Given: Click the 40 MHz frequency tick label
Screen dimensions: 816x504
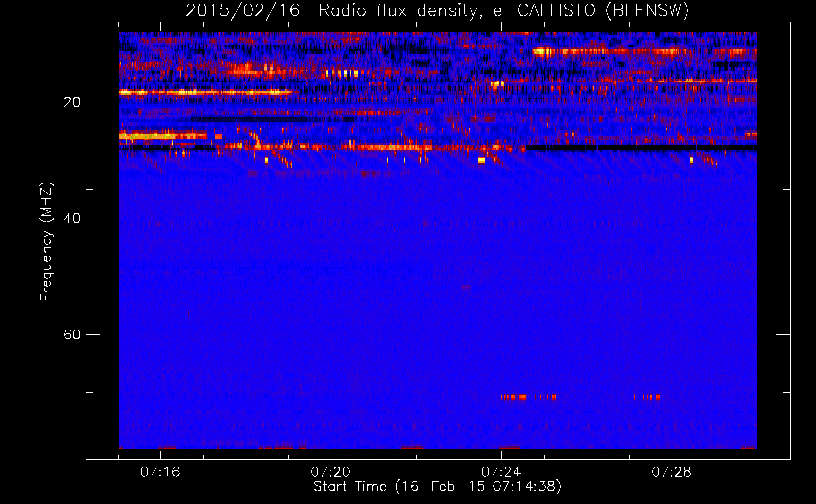Looking at the screenshot, I should tap(72, 218).
